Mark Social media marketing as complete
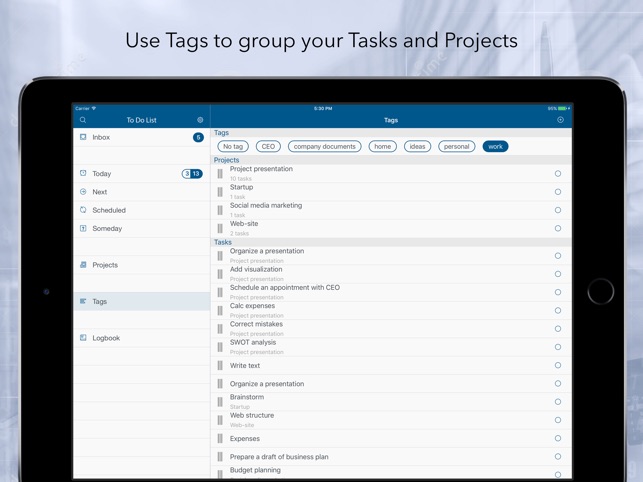643x482 pixels. click(558, 210)
